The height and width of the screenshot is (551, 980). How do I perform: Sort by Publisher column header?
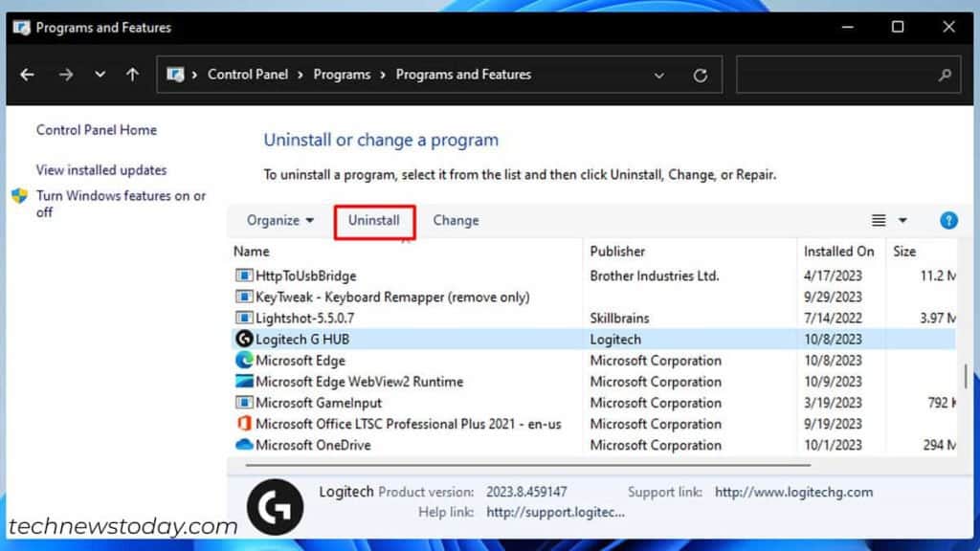[x=617, y=252]
